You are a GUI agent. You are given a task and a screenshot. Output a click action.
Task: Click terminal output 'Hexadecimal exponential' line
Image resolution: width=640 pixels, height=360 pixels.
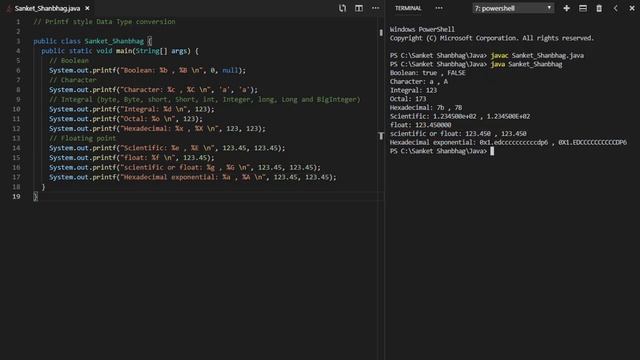click(x=508, y=142)
